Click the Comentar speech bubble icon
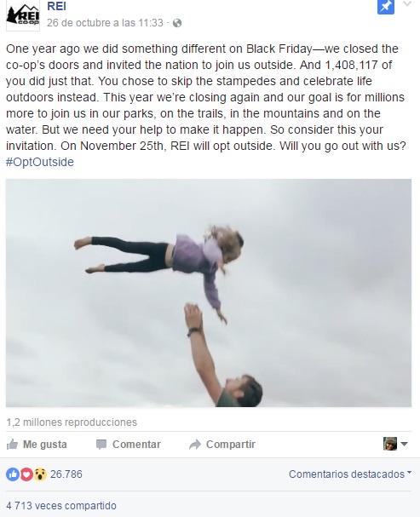 pyautogui.click(x=101, y=445)
